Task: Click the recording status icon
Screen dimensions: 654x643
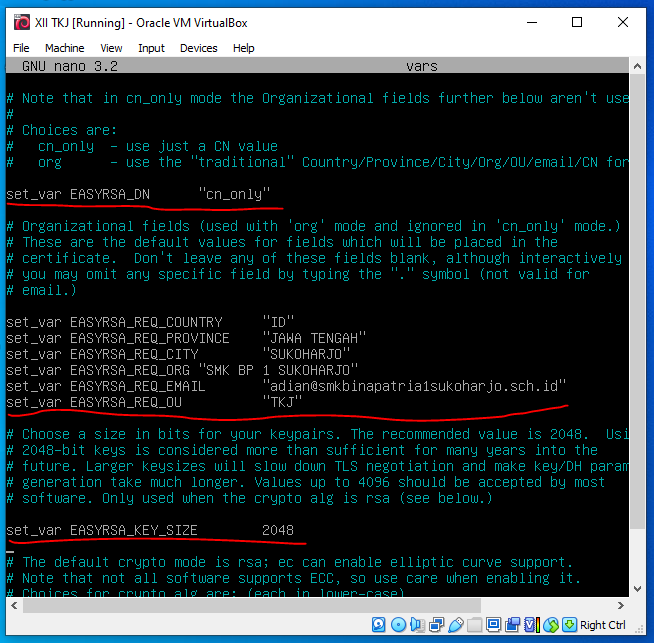Action: point(513,625)
